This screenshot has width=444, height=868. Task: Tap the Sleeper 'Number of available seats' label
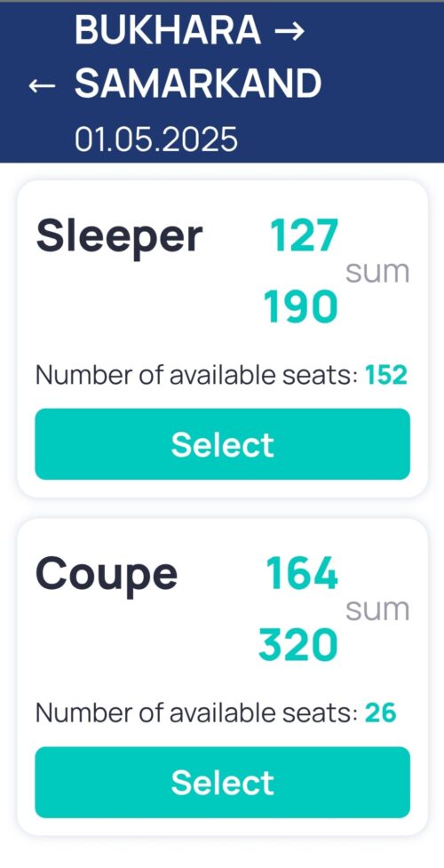196,376
